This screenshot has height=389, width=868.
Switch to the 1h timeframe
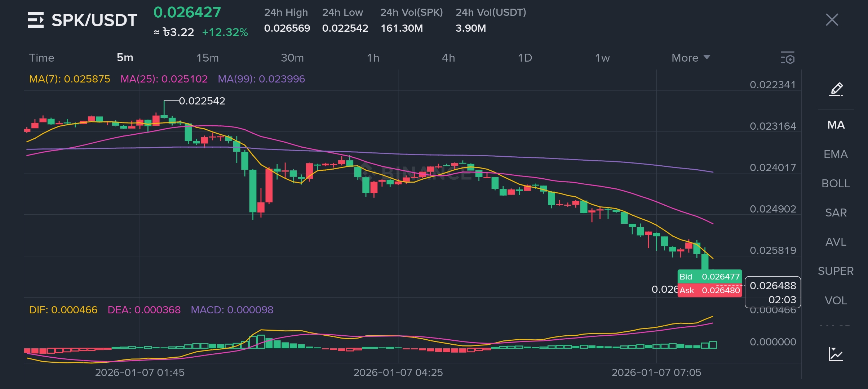click(x=373, y=58)
